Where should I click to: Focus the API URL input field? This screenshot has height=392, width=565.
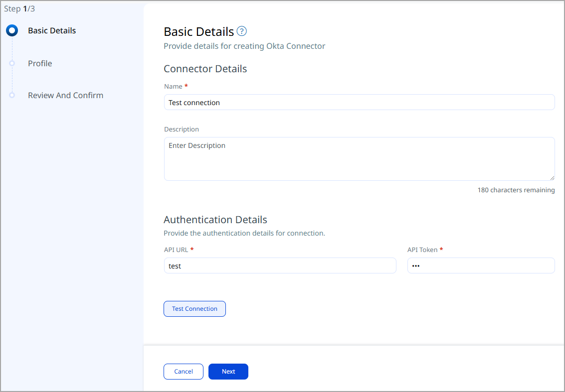click(280, 265)
